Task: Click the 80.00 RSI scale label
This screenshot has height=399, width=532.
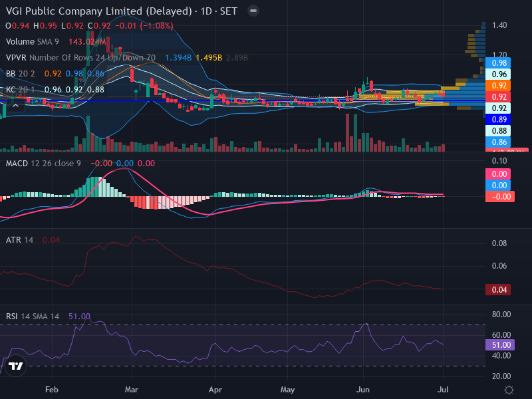Action: point(501,315)
